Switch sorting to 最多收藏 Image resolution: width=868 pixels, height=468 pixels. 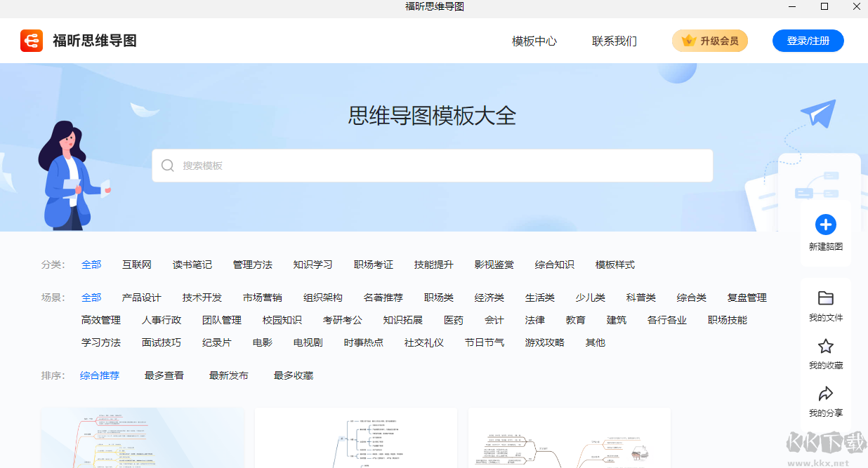293,375
